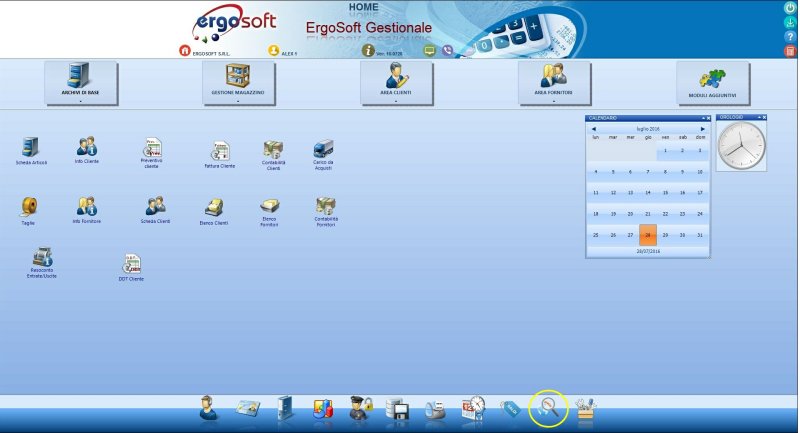Collapse the Calendario widget

tap(703, 118)
